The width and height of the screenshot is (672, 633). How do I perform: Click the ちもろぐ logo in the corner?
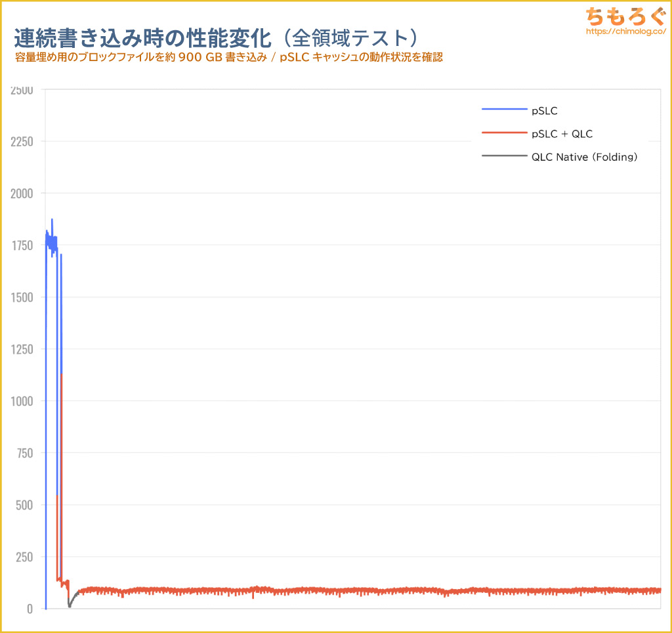(625, 16)
